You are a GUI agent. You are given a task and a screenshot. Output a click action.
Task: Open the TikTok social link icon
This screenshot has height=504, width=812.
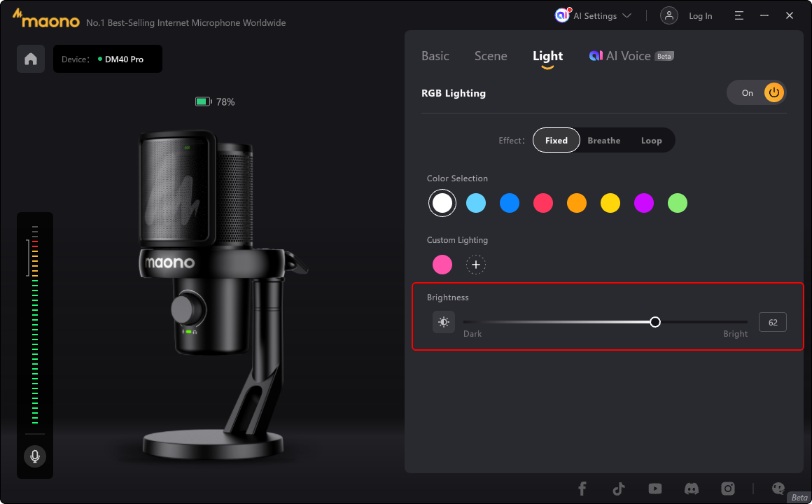[x=618, y=489]
